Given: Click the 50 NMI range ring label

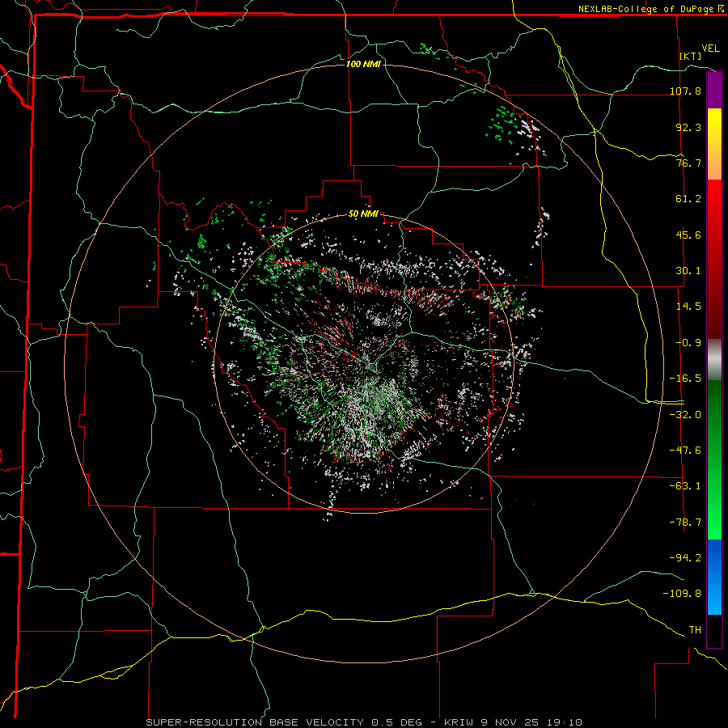Looking at the screenshot, I should (x=363, y=214).
